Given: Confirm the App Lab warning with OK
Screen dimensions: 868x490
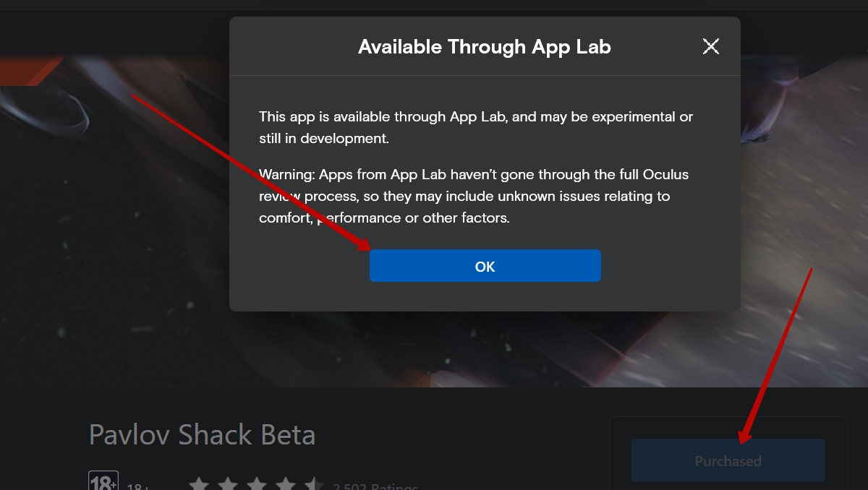Looking at the screenshot, I should (x=485, y=266).
